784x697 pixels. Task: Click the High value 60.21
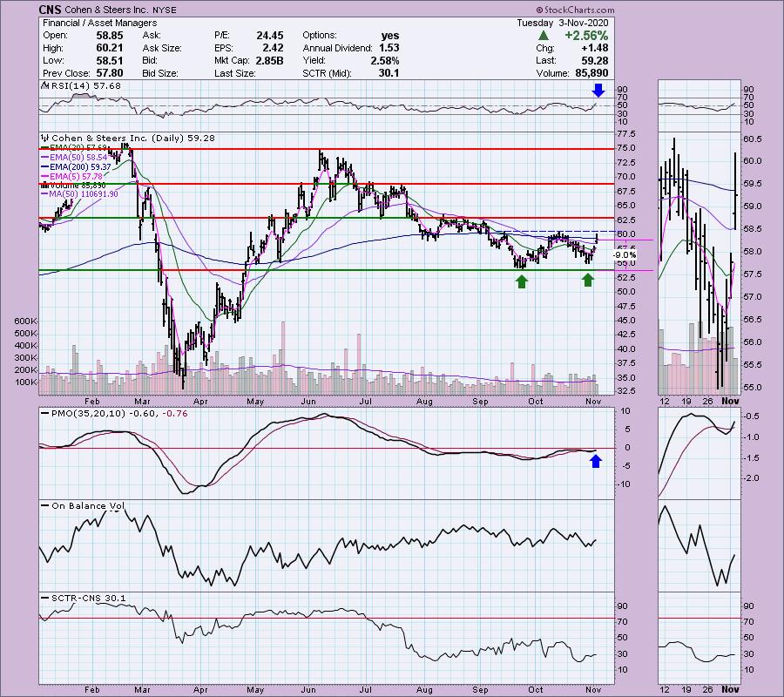click(110, 48)
